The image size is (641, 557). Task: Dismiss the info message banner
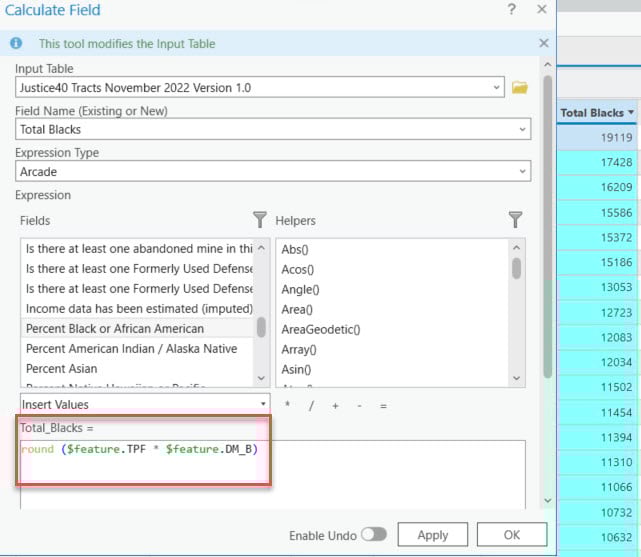click(543, 43)
